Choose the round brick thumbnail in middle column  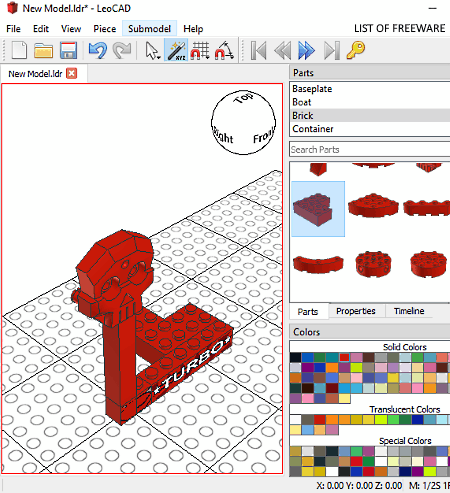coord(373,264)
